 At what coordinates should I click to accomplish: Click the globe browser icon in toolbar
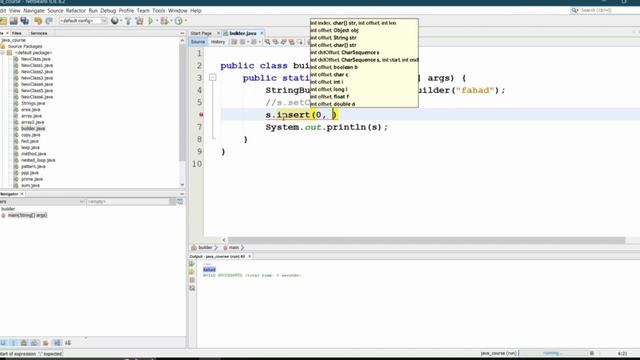(x=115, y=21)
